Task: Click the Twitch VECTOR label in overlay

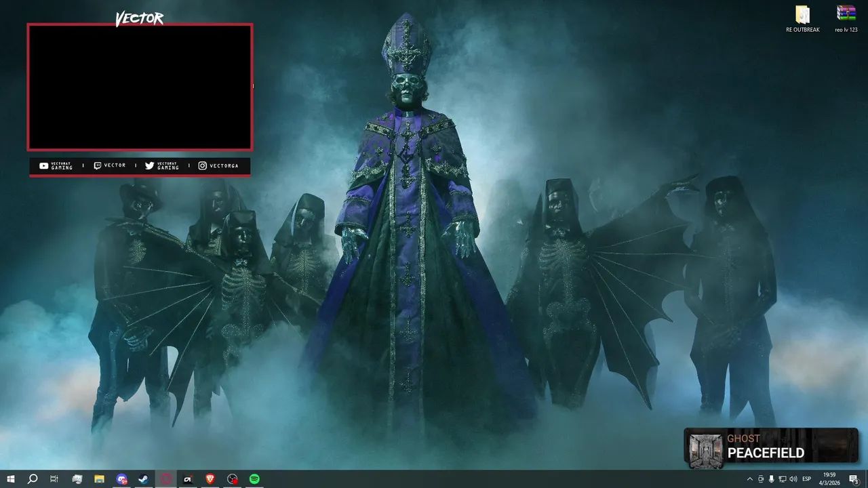Action: click(115, 165)
